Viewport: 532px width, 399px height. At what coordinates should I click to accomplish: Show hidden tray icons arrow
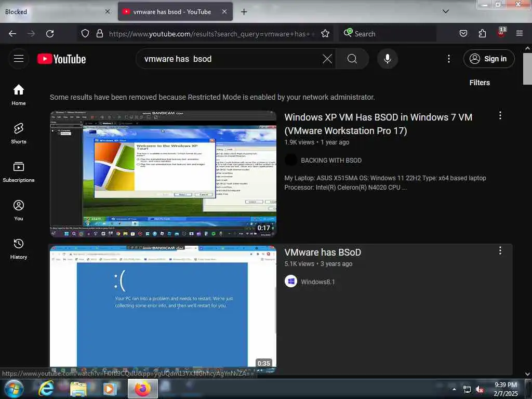[454, 389]
